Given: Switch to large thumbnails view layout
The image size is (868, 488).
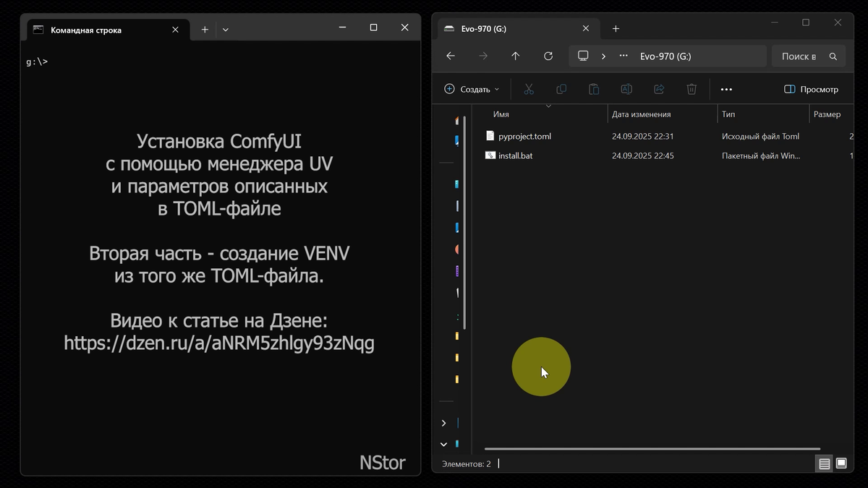Looking at the screenshot, I should (x=841, y=463).
